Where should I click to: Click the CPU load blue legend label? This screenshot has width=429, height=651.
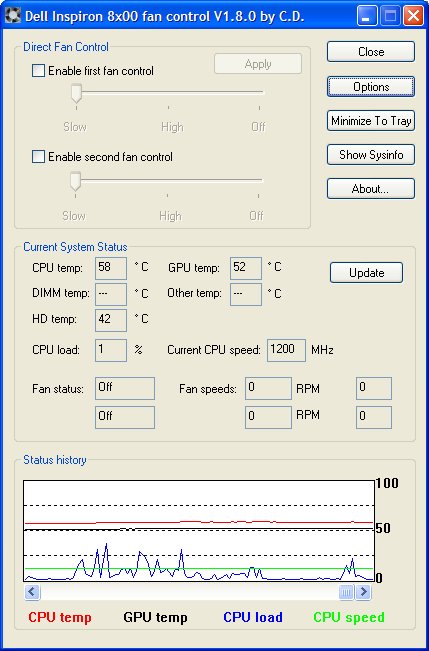[x=252, y=617]
